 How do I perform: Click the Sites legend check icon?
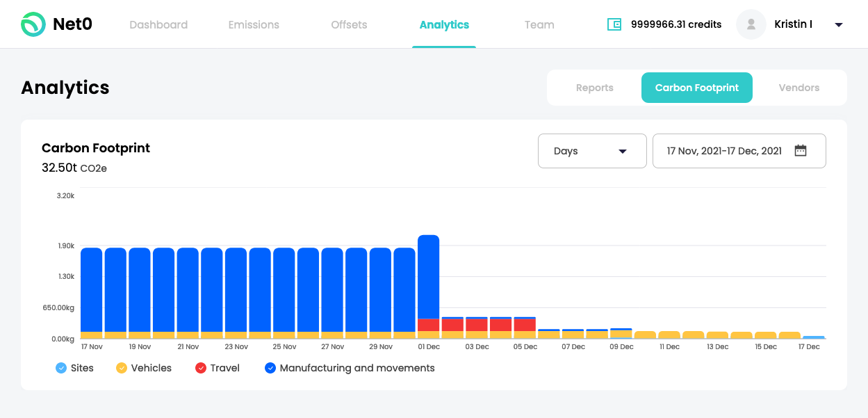click(61, 368)
